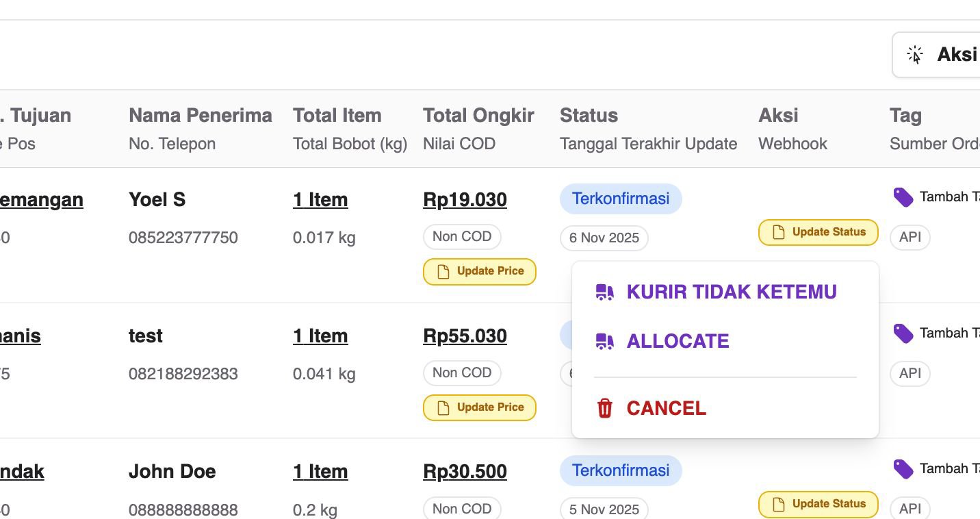
Task: Select CANCEL in the action menu
Action: click(666, 409)
